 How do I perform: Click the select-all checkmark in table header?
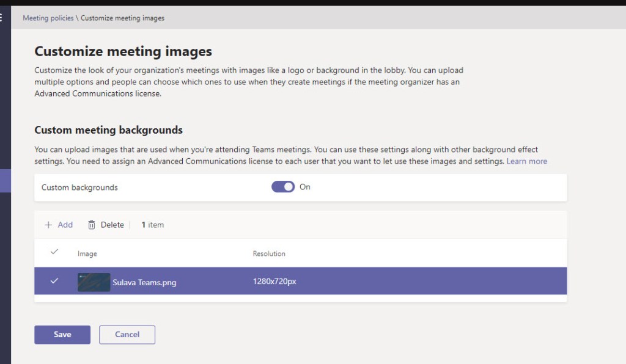(x=54, y=252)
